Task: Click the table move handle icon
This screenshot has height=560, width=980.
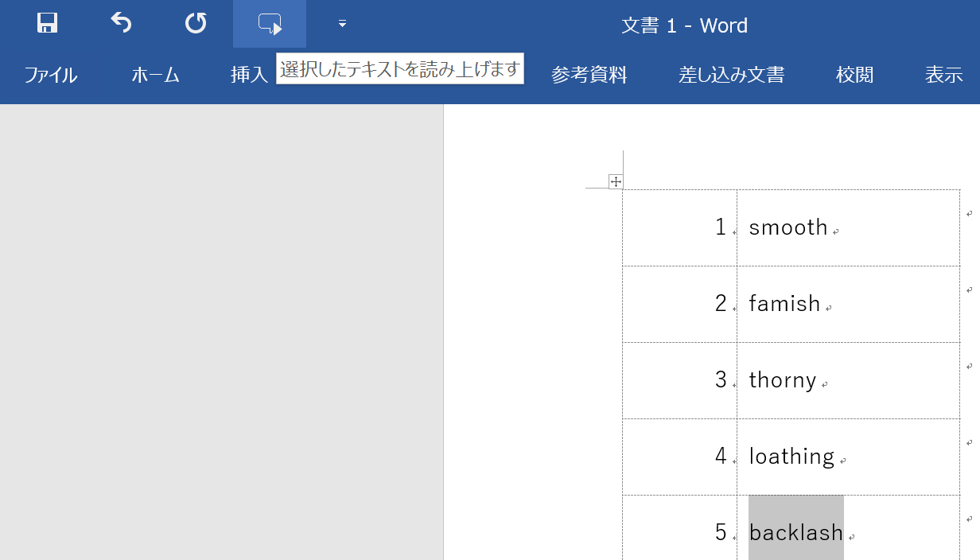Action: 615,182
